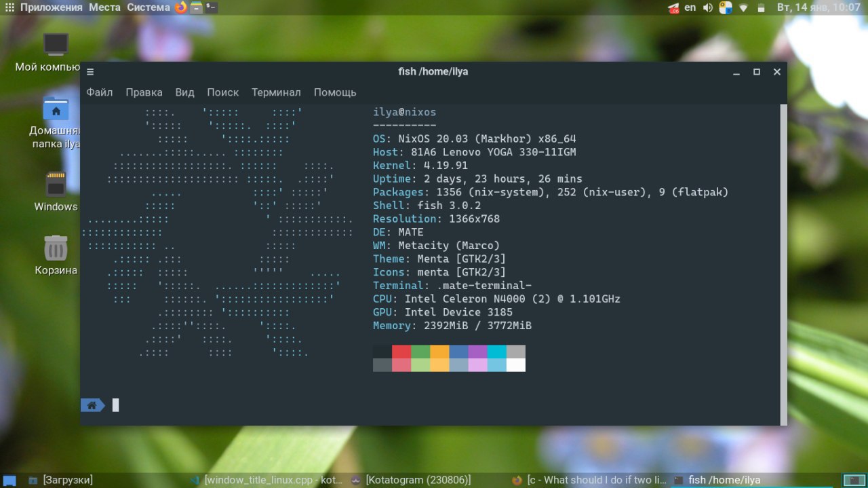
Task: Open the Места menu in top panel
Action: coord(104,7)
